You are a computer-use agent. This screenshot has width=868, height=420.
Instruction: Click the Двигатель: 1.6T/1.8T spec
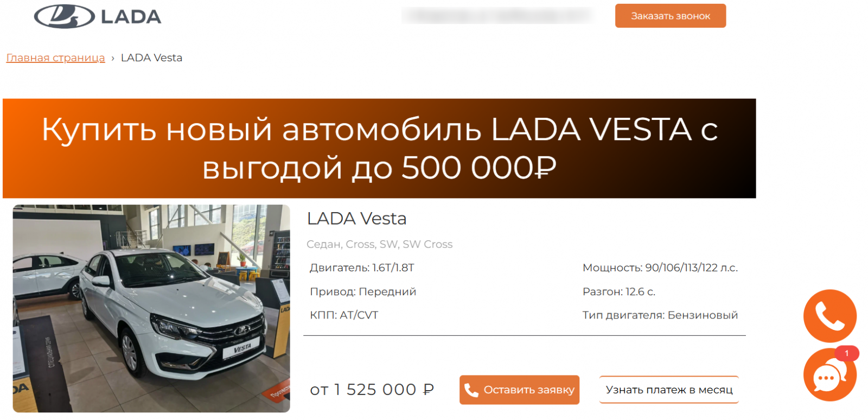[x=362, y=268]
